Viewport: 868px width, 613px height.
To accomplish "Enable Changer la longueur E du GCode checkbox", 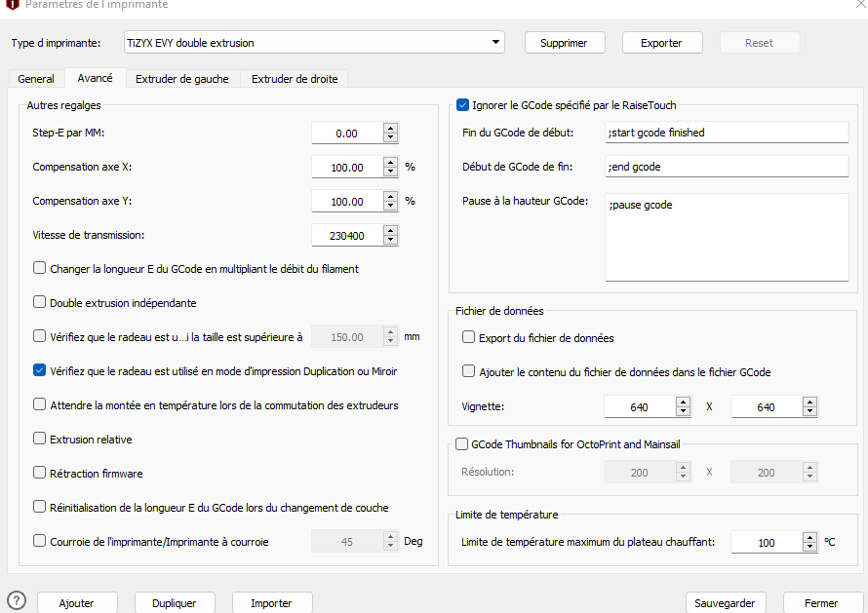I will [39, 268].
